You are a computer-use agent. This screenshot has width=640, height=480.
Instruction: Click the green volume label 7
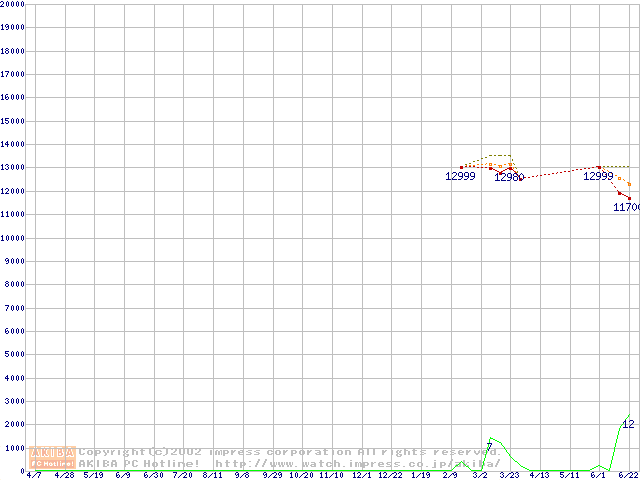(x=489, y=446)
